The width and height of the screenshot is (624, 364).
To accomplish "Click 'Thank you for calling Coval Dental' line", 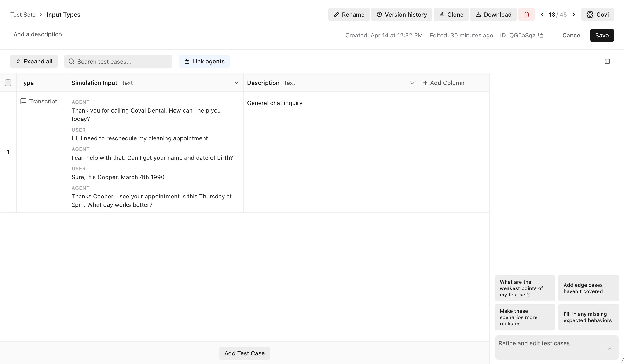I will click(146, 115).
